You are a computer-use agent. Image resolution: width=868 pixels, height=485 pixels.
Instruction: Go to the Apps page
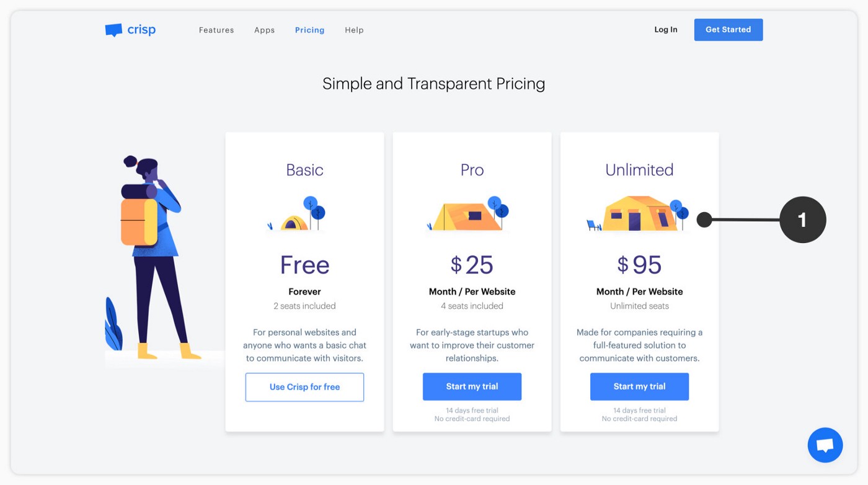[264, 30]
